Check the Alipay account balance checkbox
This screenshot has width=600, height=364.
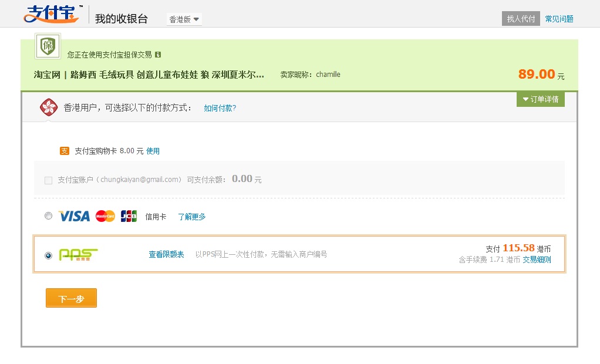click(49, 180)
